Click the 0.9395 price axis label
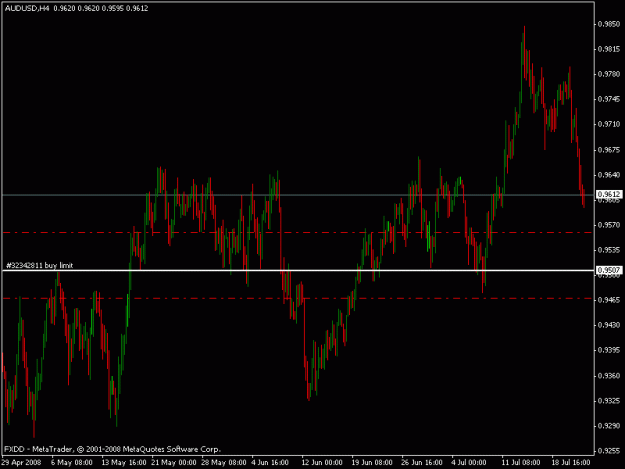The width and height of the screenshot is (625, 469). (x=609, y=350)
